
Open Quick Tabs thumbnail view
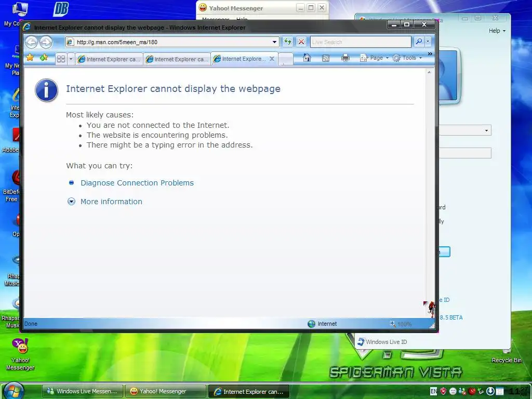(61, 59)
